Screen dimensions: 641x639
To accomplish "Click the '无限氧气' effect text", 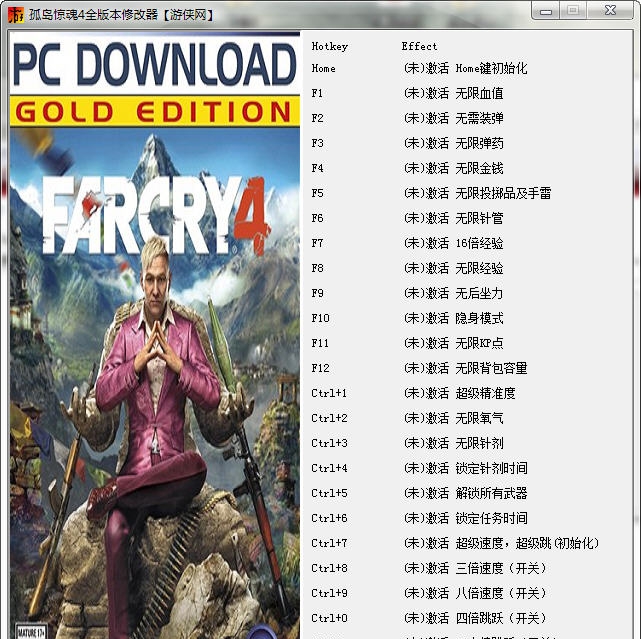I will [479, 418].
